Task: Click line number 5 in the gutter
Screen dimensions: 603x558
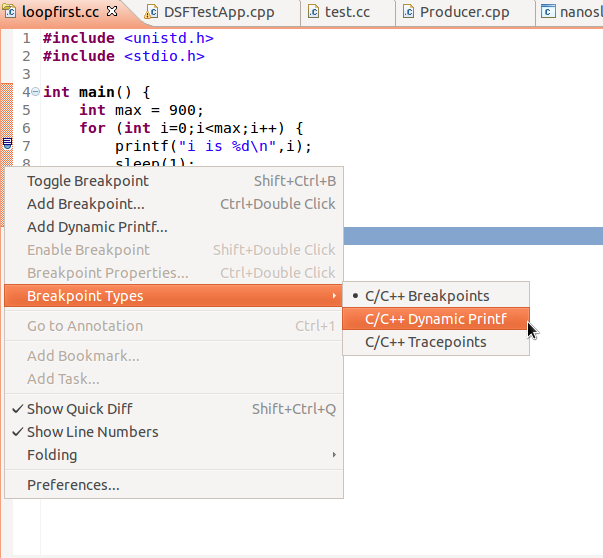Action: click(x=26, y=110)
